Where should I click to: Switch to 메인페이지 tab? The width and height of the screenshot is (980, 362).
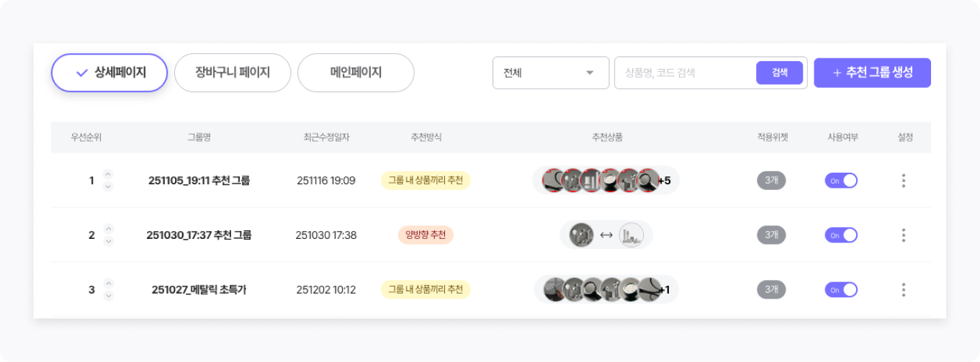[x=356, y=73]
